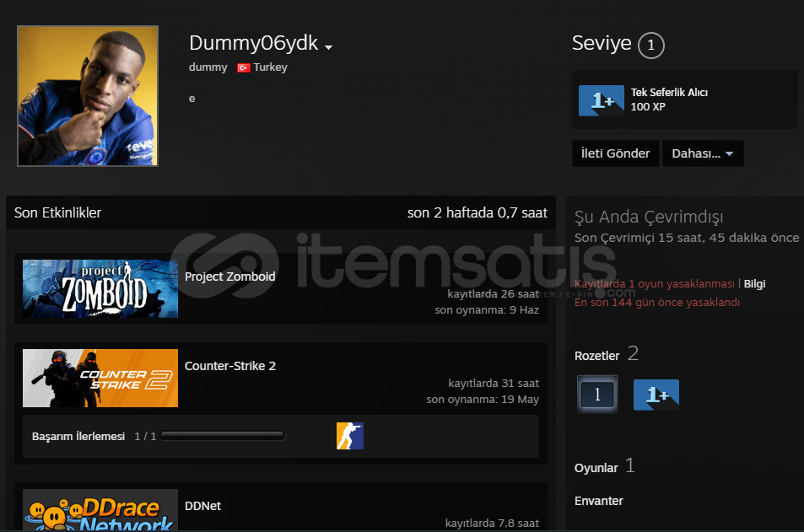
Task: Open the Tek Seferlik Alıcı badge text
Action: coord(669,92)
